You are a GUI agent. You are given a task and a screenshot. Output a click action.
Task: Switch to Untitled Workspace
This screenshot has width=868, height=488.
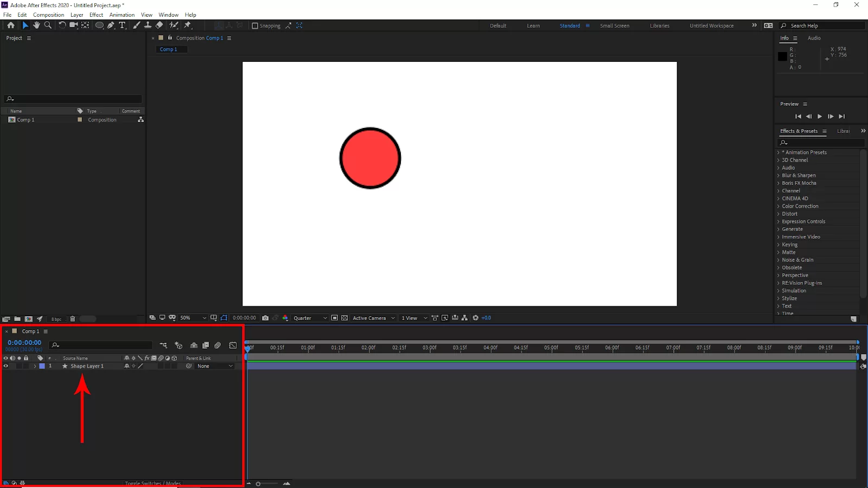pos(712,26)
